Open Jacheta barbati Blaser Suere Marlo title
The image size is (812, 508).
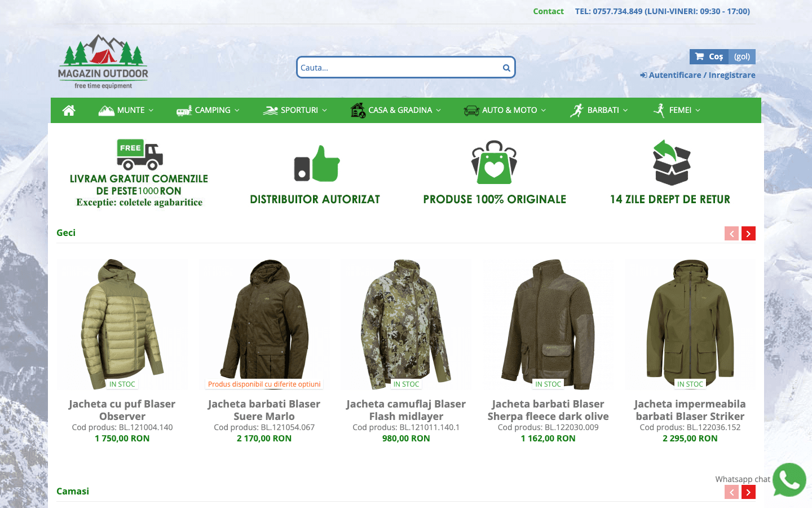(264, 410)
